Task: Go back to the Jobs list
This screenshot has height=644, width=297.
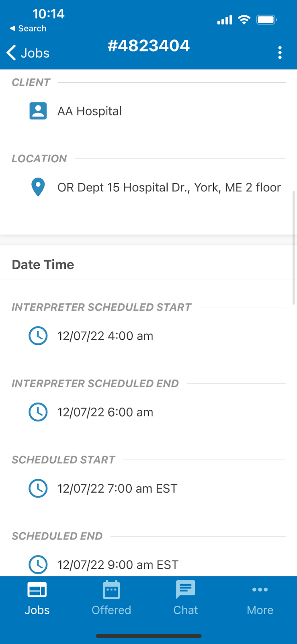Action: (x=28, y=53)
